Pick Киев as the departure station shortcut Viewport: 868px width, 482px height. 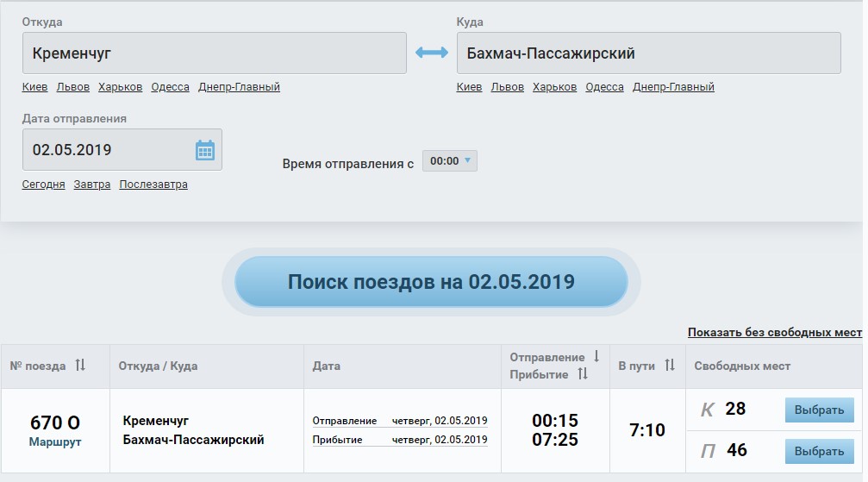(x=34, y=87)
